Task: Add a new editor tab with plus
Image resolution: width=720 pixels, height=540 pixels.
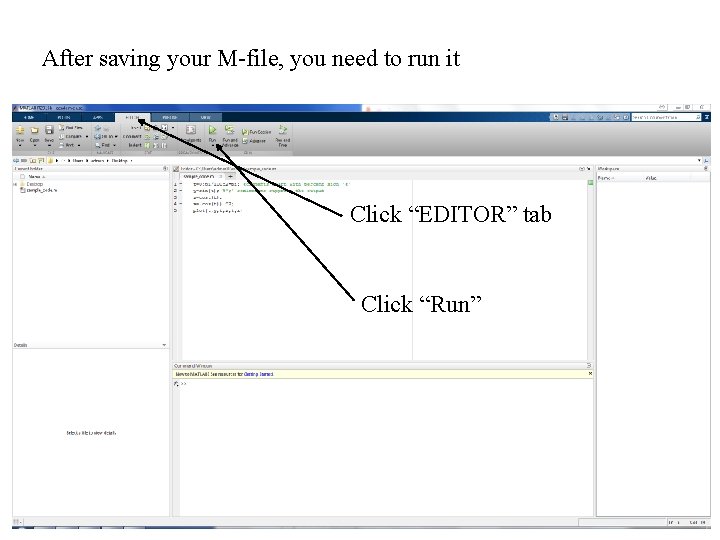Action: [231, 176]
